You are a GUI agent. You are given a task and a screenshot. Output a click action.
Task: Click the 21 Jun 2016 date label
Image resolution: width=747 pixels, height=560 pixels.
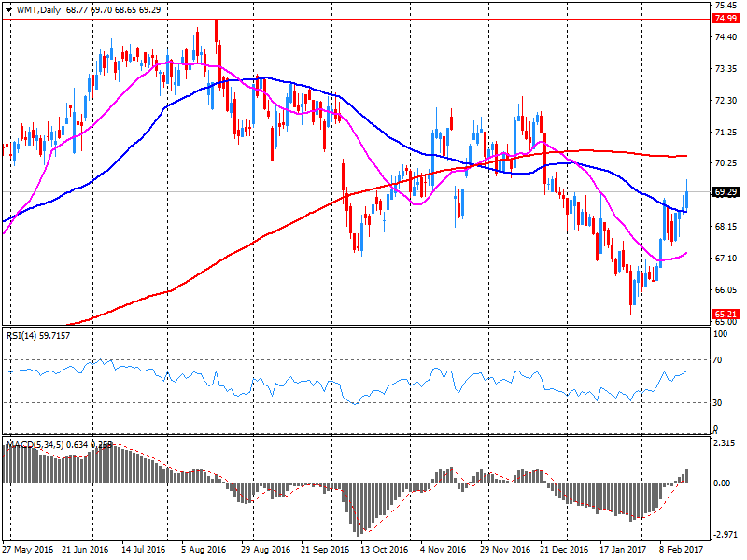[x=85, y=550]
